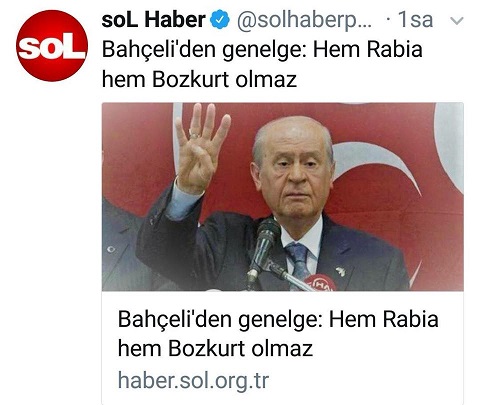The width and height of the screenshot is (480, 405).
Task: Click the blue verified badge
Action: [x=220, y=20]
